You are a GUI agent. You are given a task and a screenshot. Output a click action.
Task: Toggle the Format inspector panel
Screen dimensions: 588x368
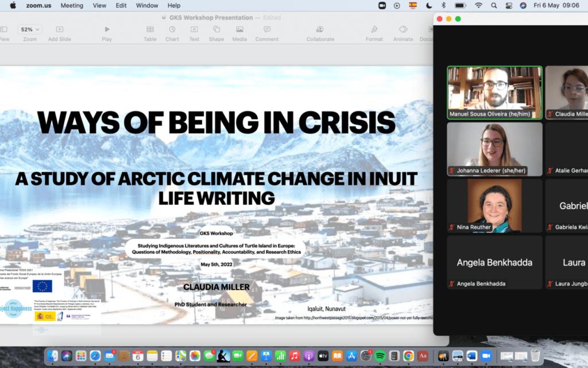374,29
